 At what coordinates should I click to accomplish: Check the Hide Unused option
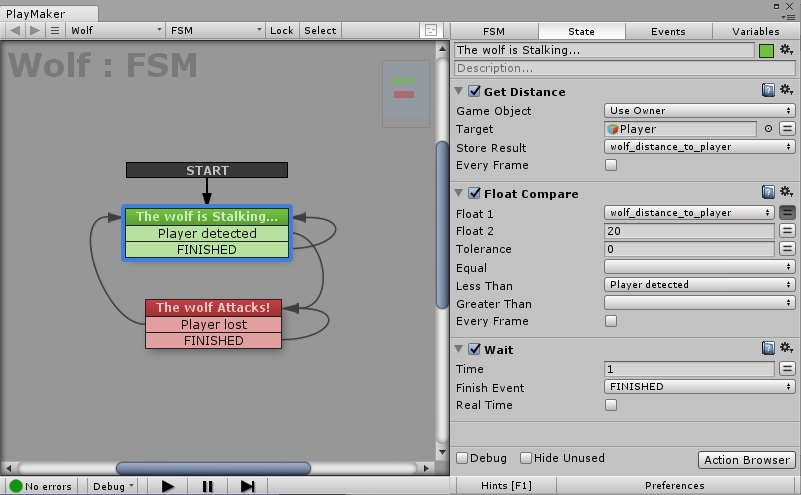click(x=526, y=458)
